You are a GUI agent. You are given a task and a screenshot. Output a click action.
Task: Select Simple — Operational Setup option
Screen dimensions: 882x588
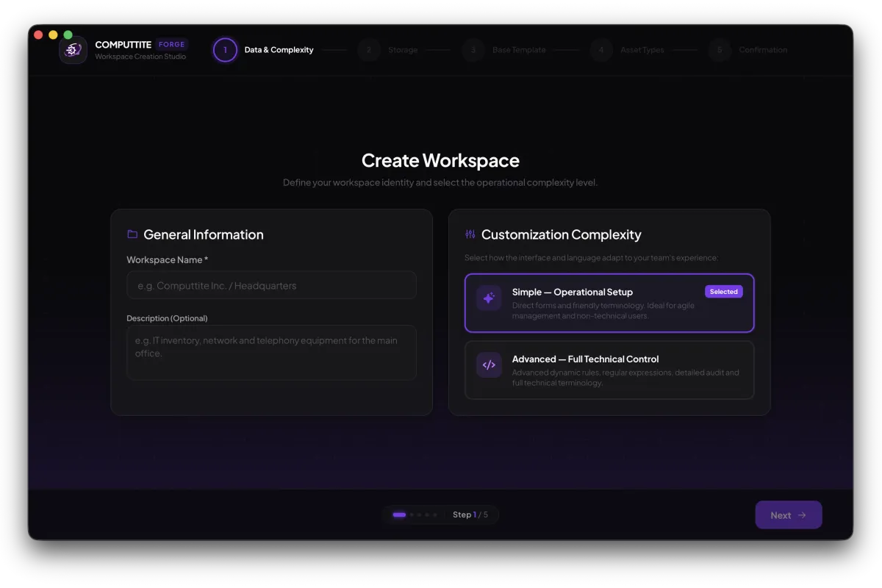pos(609,303)
